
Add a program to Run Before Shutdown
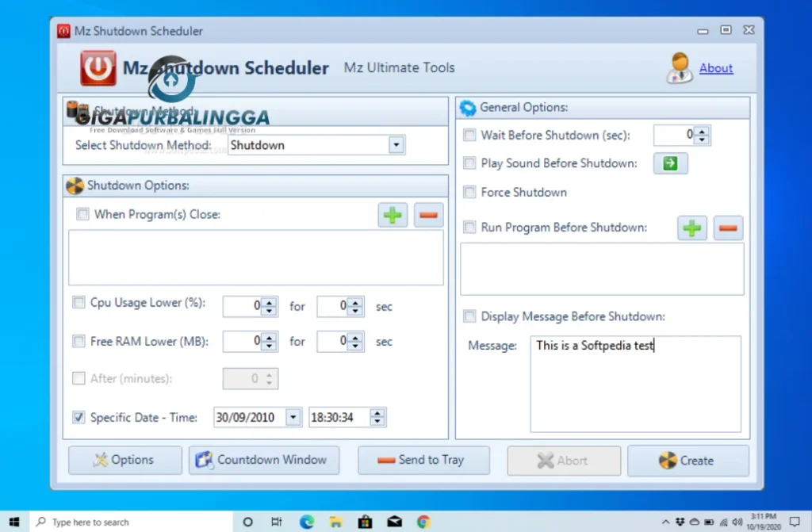point(691,228)
